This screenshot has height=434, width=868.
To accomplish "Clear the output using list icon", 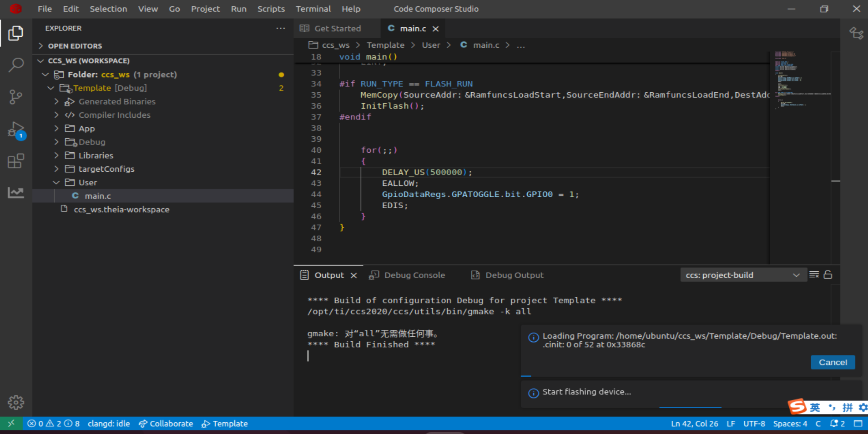I will [x=814, y=274].
